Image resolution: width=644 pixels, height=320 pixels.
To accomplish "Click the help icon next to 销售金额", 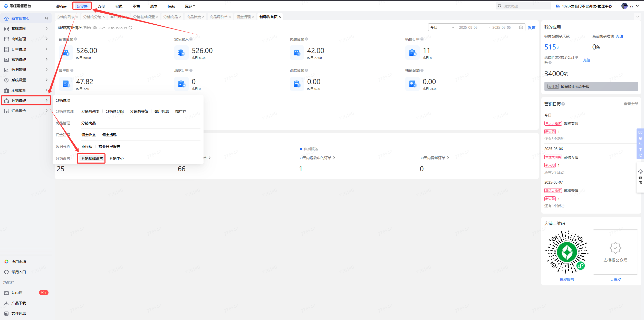I will (75, 39).
